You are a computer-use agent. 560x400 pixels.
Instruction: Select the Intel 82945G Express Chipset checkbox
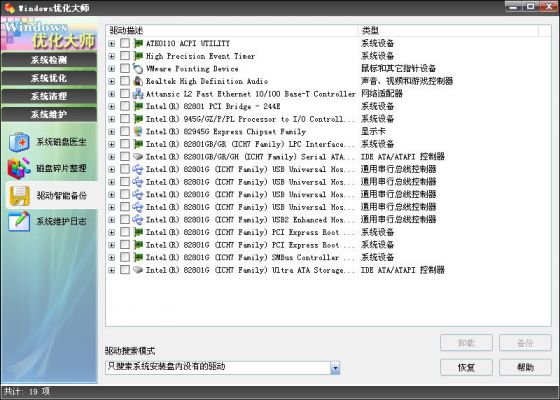click(125, 131)
